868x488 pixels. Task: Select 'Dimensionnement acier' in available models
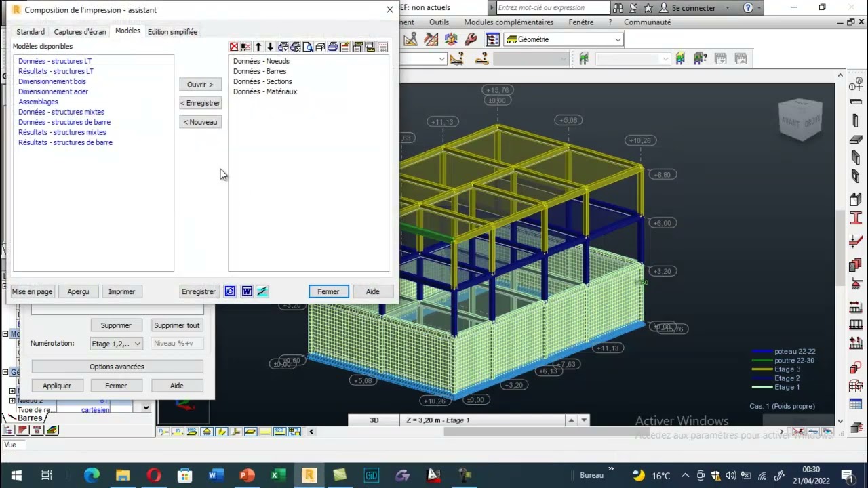(53, 91)
